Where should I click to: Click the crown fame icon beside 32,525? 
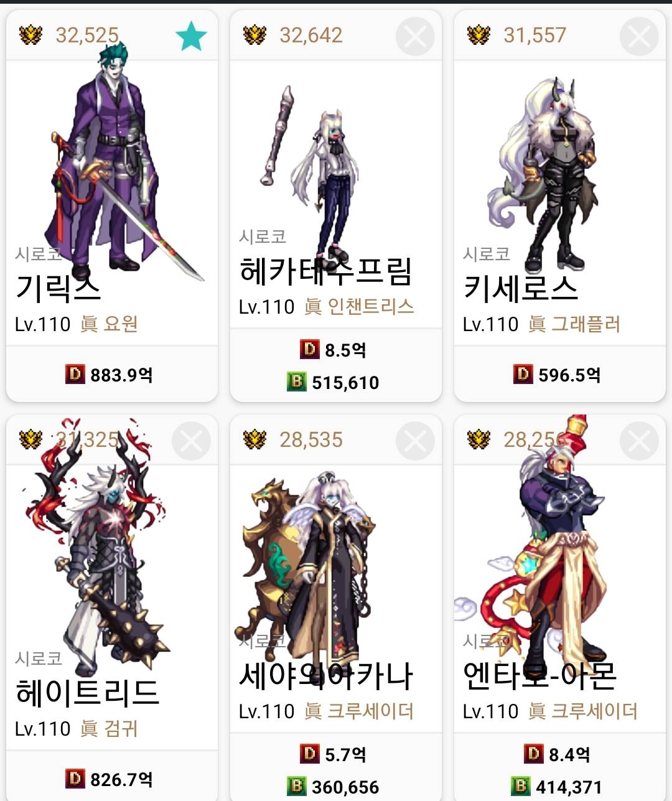pos(30,35)
